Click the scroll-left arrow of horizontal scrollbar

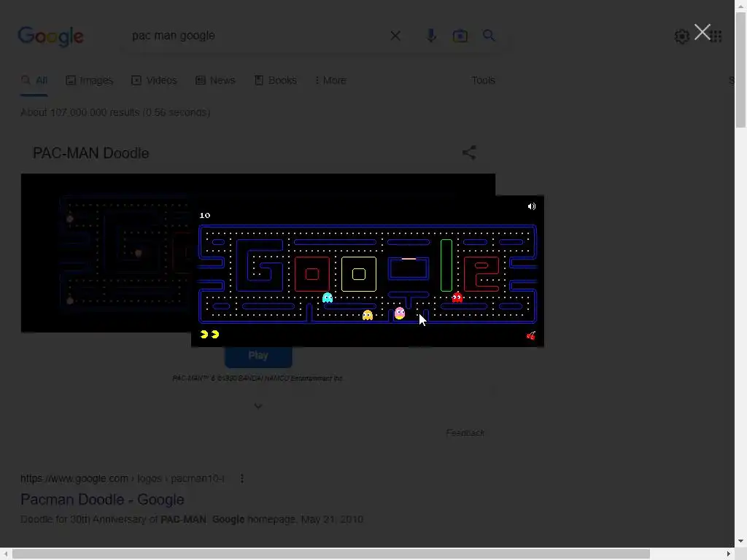pos(6,553)
